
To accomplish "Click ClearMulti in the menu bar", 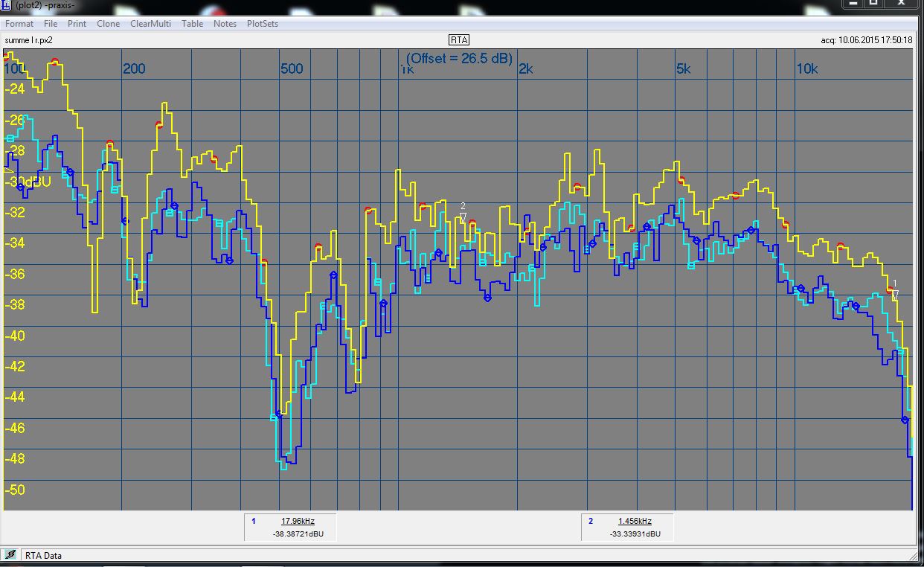I will click(150, 24).
